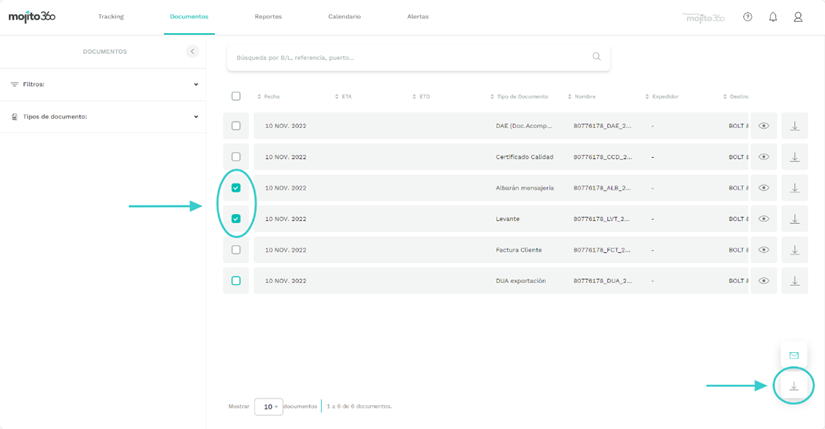The image size is (825, 429).
Task: Expand the Filtros section
Action: tap(196, 85)
